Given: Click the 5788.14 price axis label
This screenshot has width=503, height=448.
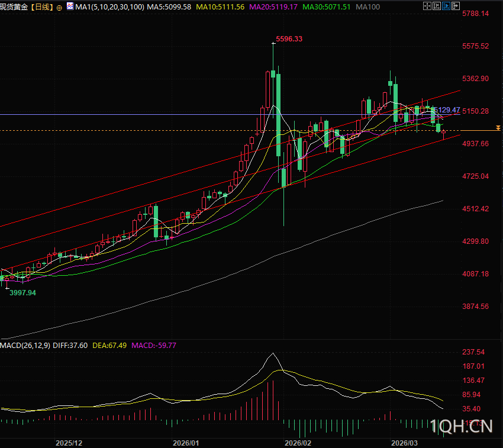Looking at the screenshot, I should tap(476, 14).
